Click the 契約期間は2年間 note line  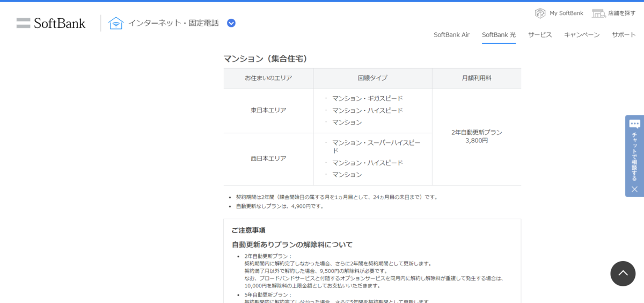337,197
